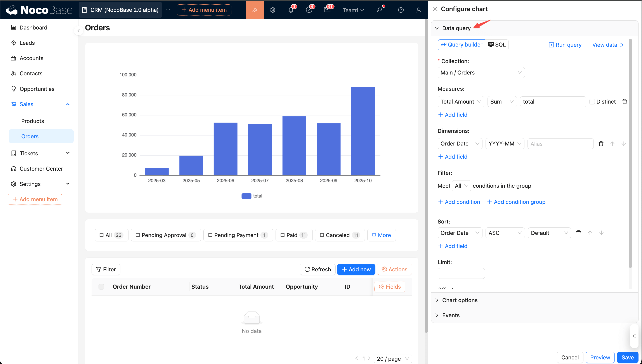This screenshot has height=364, width=642.
Task: Click the Limit input field
Action: click(x=461, y=273)
